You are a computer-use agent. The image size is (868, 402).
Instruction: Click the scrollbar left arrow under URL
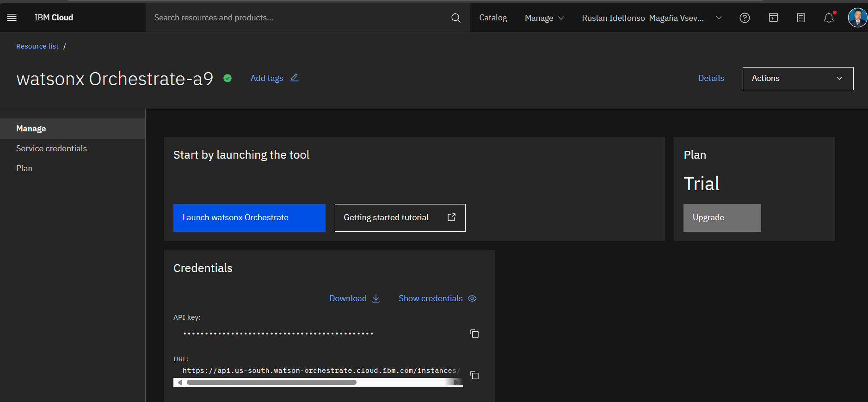(180, 383)
